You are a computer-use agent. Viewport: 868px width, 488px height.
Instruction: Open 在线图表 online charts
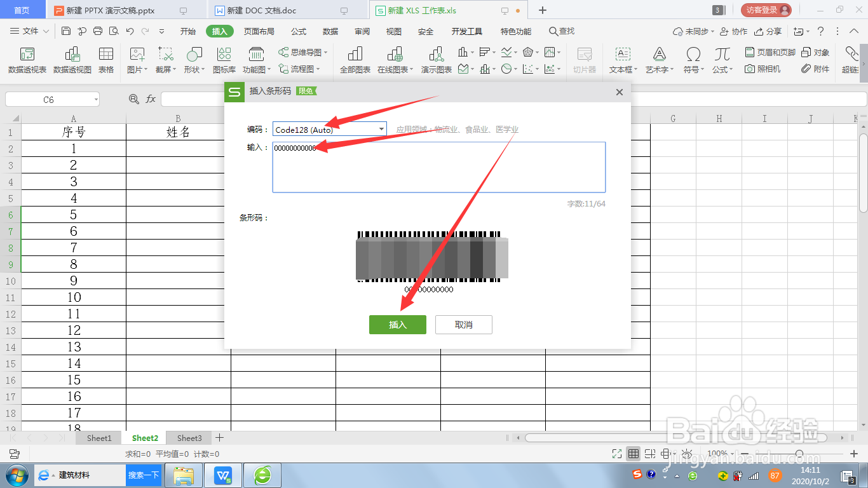(395, 60)
